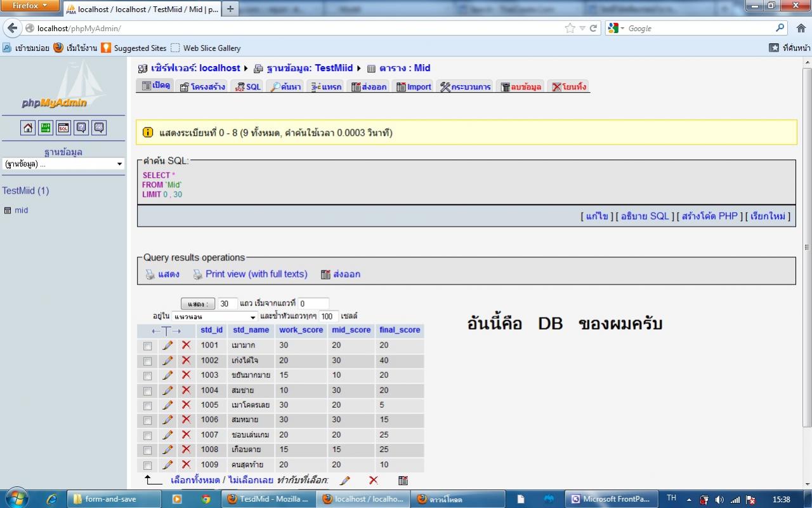Click the green log out icon in sidebar
The image size is (812, 508).
point(46,128)
